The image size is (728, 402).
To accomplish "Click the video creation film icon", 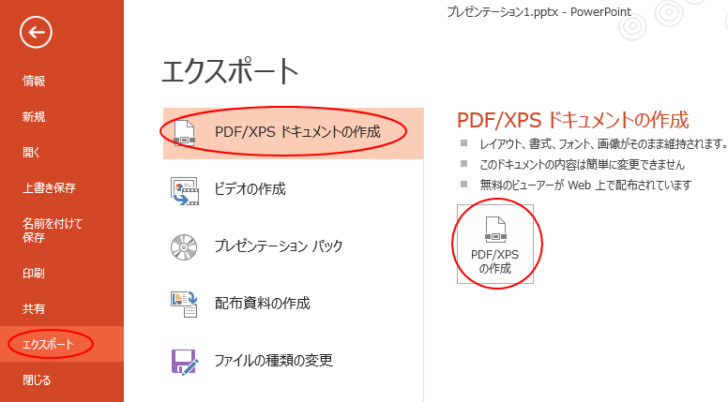I will tap(184, 191).
